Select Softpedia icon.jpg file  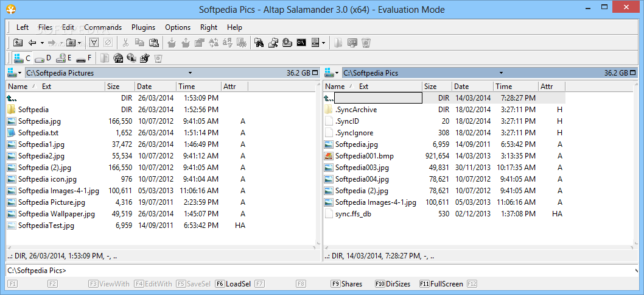[x=47, y=179]
